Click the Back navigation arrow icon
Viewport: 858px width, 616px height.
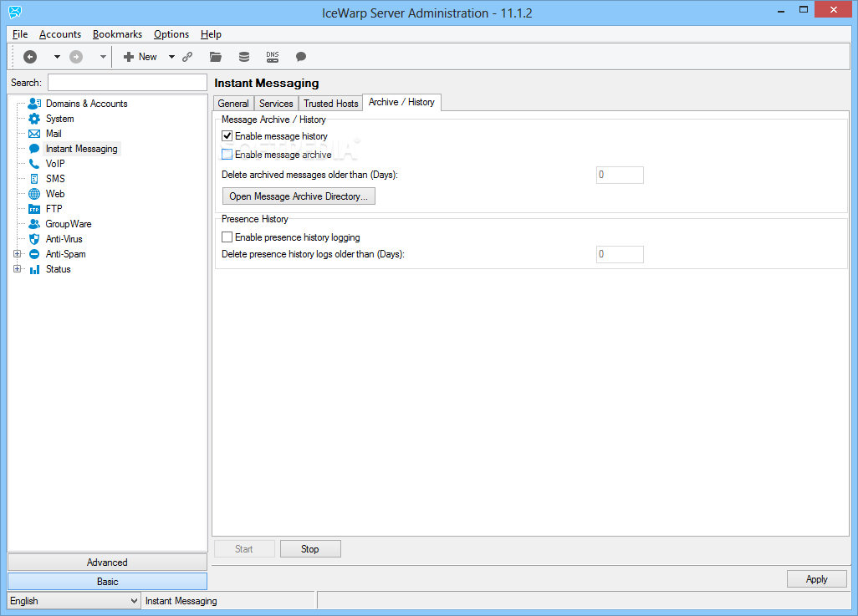(30, 56)
